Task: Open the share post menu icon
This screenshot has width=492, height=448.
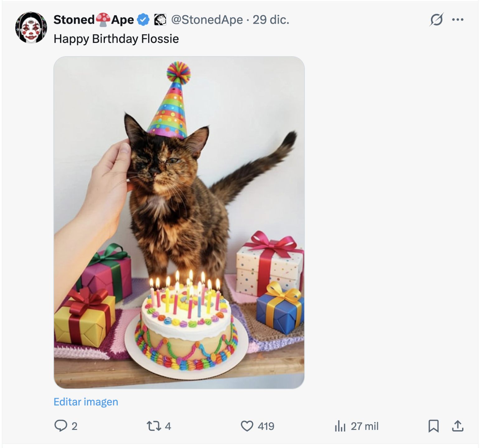Action: coord(457,426)
